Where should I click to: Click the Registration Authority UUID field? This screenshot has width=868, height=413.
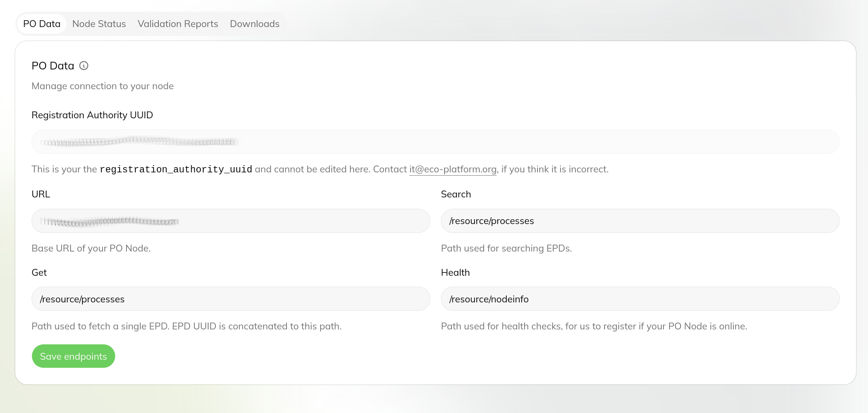pyautogui.click(x=436, y=142)
